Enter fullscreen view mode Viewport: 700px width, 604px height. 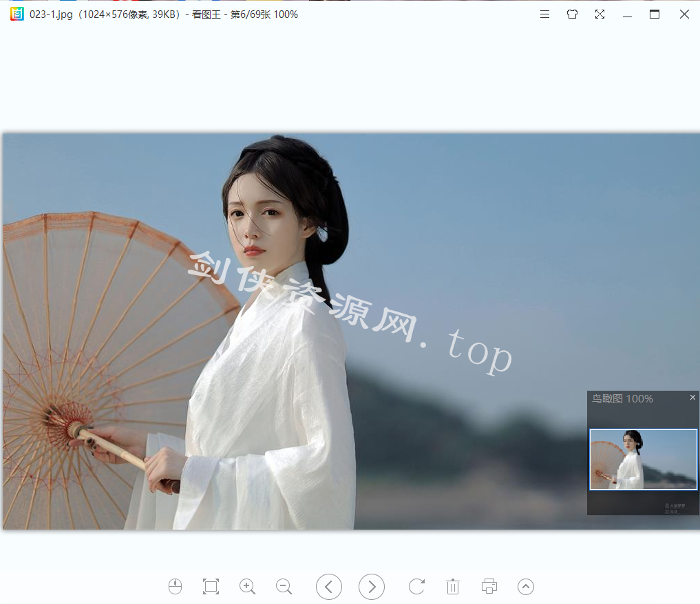point(600,14)
